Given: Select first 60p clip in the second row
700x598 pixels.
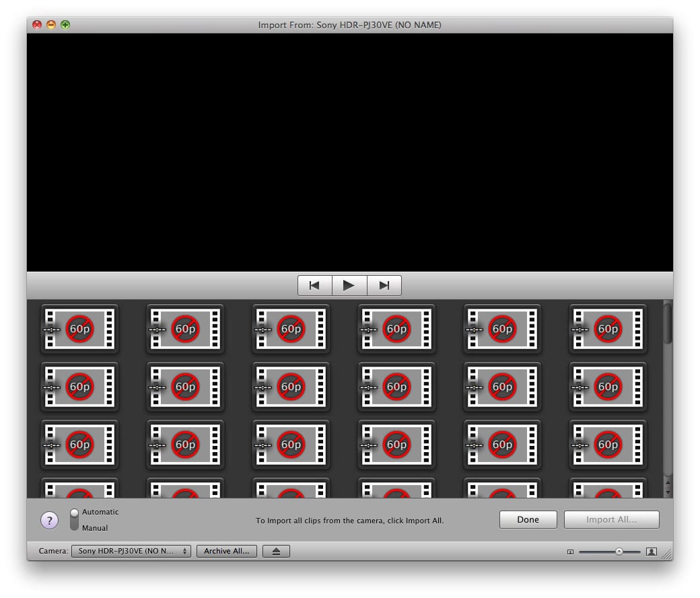Looking at the screenshot, I should pyautogui.click(x=79, y=387).
